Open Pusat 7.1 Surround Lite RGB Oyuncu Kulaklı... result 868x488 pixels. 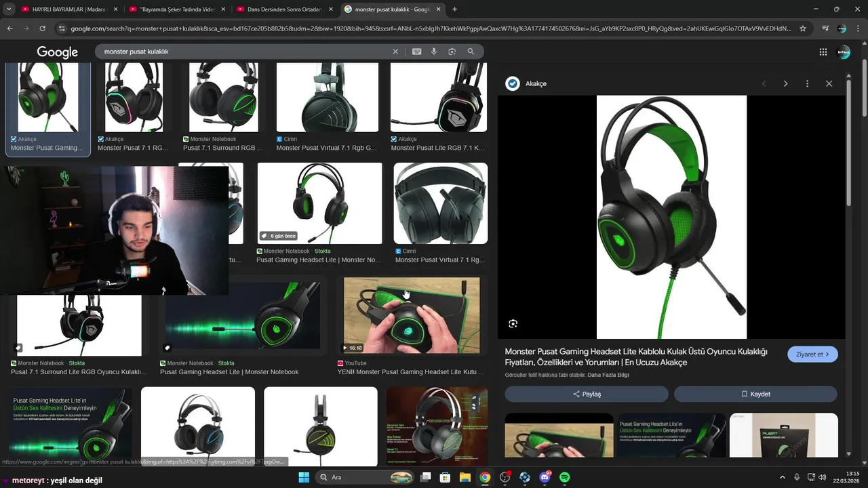point(79,372)
